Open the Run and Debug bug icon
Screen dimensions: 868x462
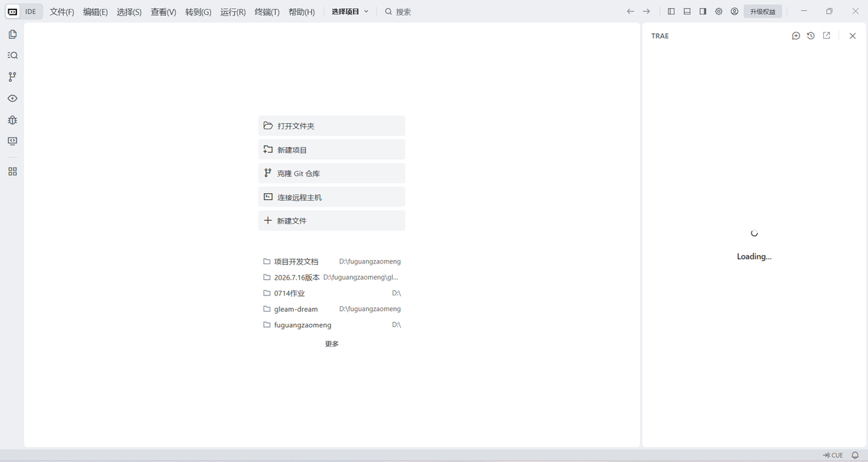(x=12, y=120)
